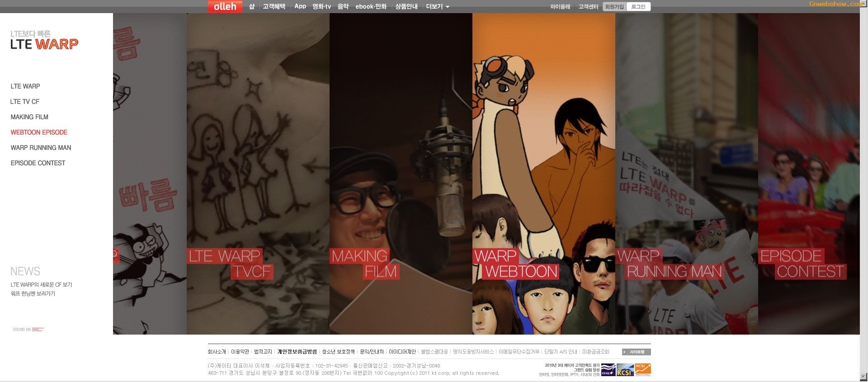Image resolution: width=868 pixels, height=382 pixels.
Task: Expand the 더보기 dropdown
Action: click(x=438, y=6)
